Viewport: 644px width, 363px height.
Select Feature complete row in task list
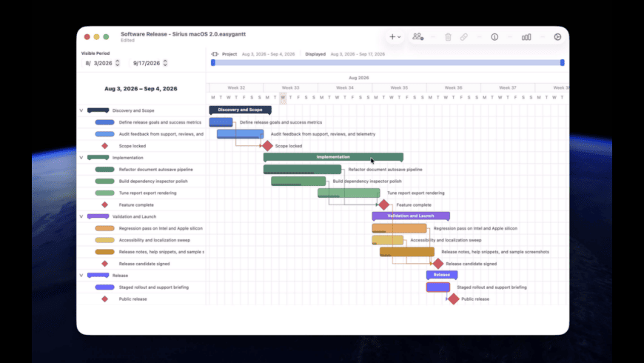(141, 204)
